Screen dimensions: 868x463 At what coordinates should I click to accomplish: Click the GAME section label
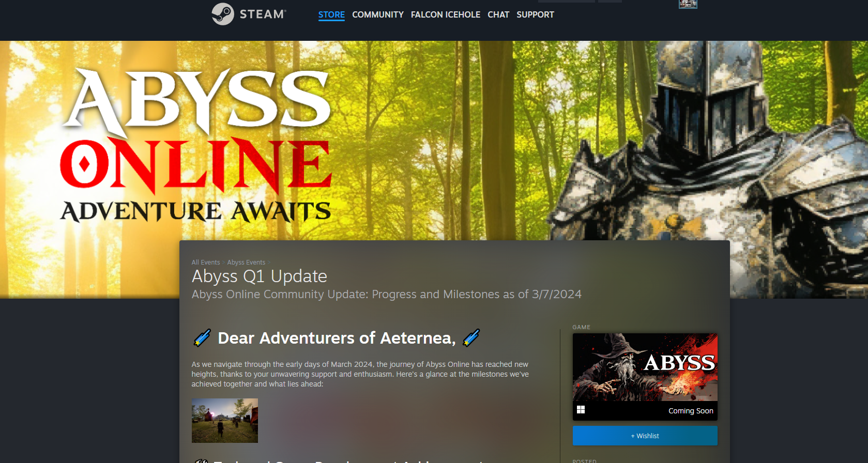pyautogui.click(x=581, y=327)
